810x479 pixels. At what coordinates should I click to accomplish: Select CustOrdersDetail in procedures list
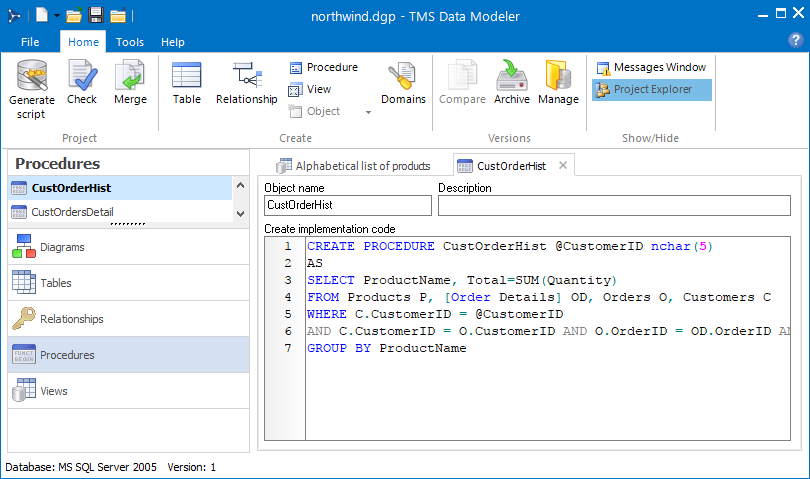pos(72,212)
